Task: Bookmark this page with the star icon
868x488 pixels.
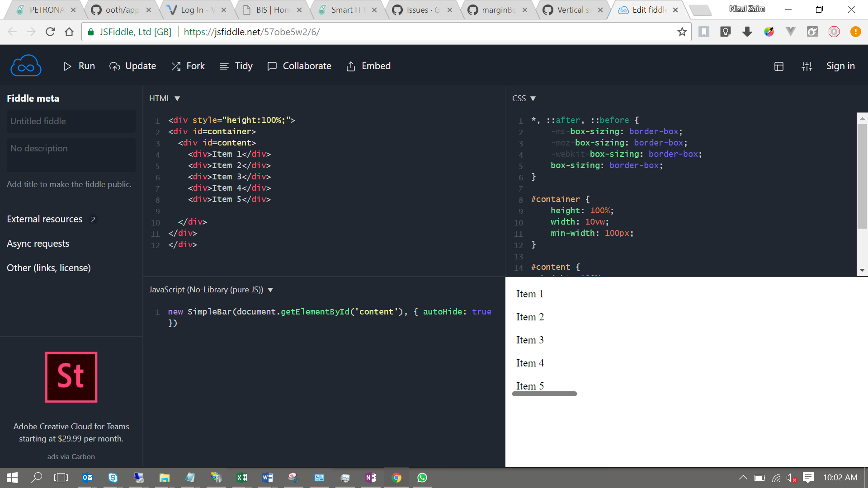Action: tap(682, 32)
